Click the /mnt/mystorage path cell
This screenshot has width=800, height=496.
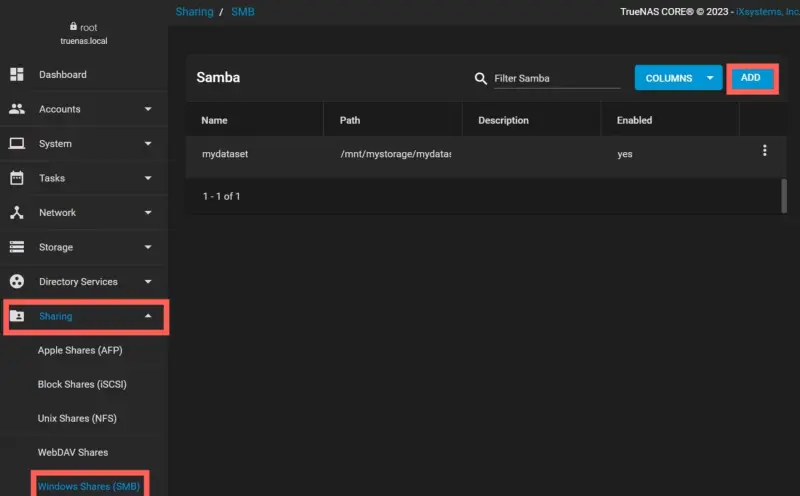click(x=395, y=154)
